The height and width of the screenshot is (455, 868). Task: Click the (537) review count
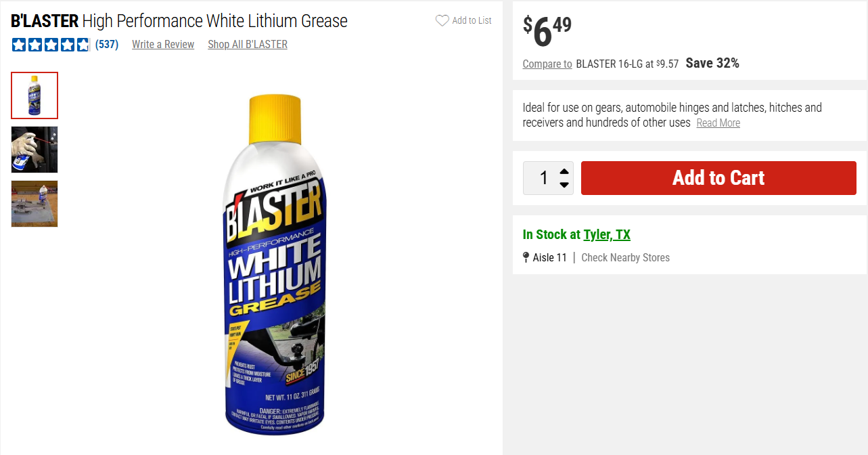point(107,45)
